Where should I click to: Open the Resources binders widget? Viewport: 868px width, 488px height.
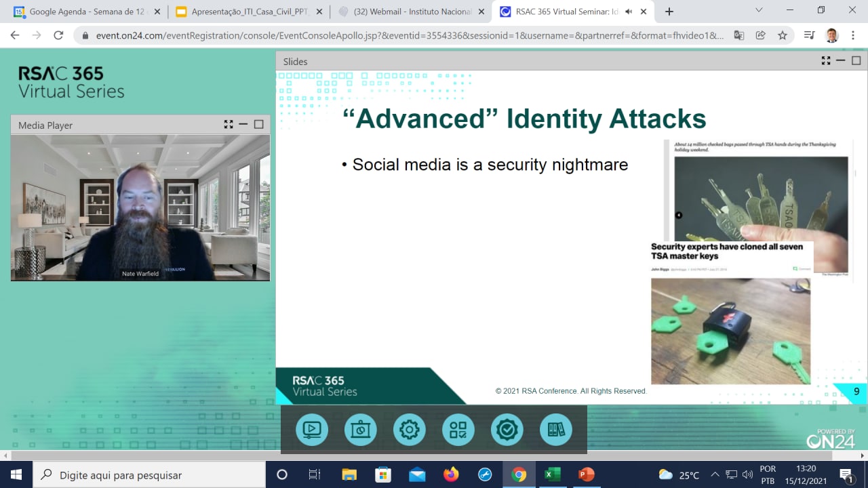pos(556,430)
